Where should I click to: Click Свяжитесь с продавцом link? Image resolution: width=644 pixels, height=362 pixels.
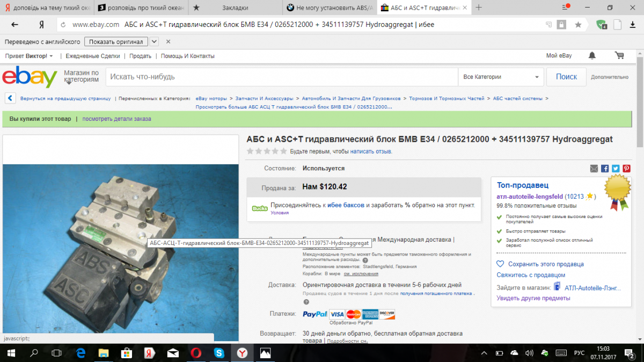point(531,275)
